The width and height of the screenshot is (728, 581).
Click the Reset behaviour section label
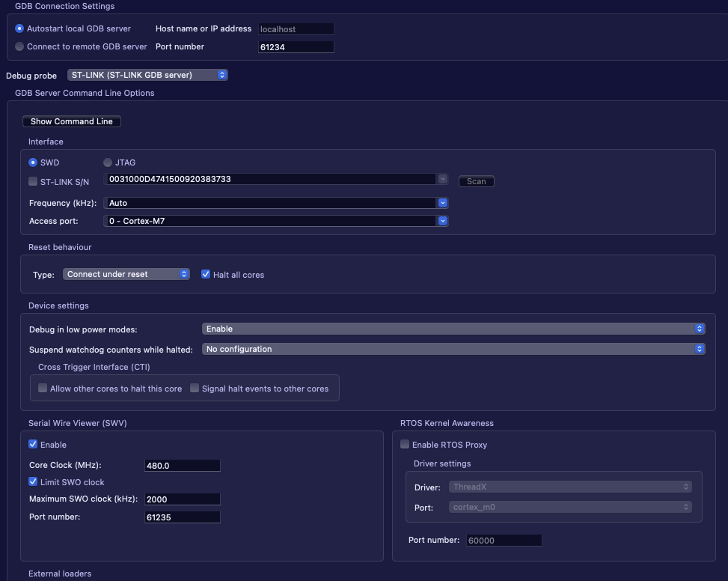point(60,247)
